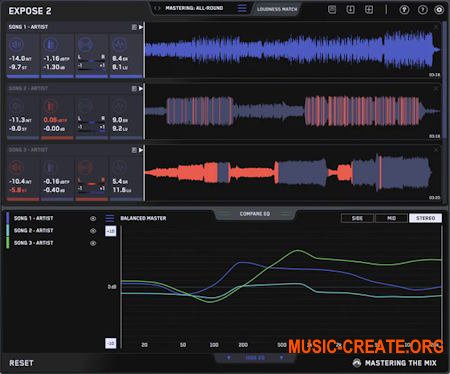This screenshot has width=450, height=374.
Task: Click Song 1 blue waveform to seek
Action: pos(293,50)
